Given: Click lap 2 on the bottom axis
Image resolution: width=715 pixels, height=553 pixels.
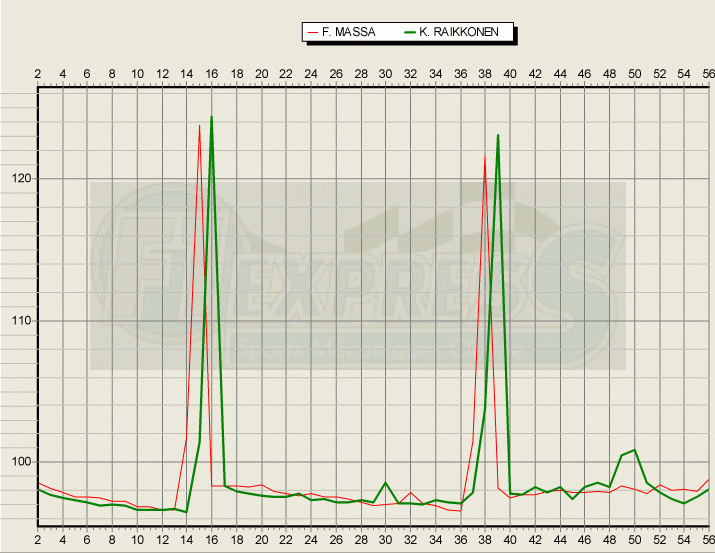Looking at the screenshot, I should point(38,540).
